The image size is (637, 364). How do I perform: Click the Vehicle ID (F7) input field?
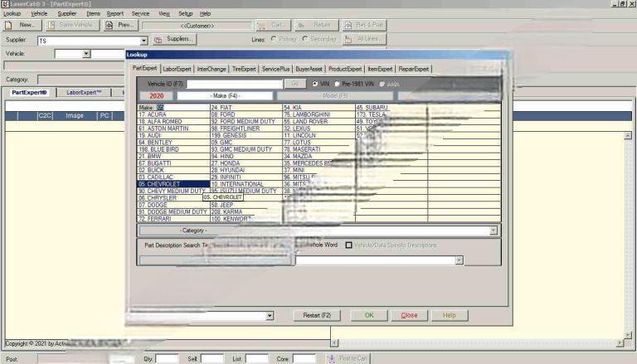(235, 84)
